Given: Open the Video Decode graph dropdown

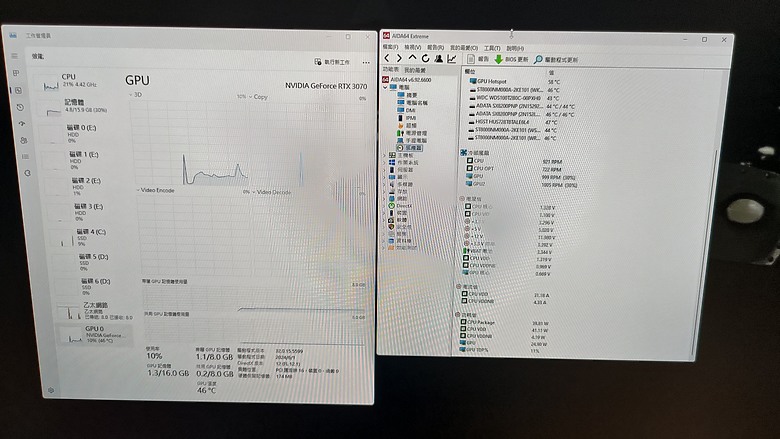Looking at the screenshot, I should pos(272,192).
